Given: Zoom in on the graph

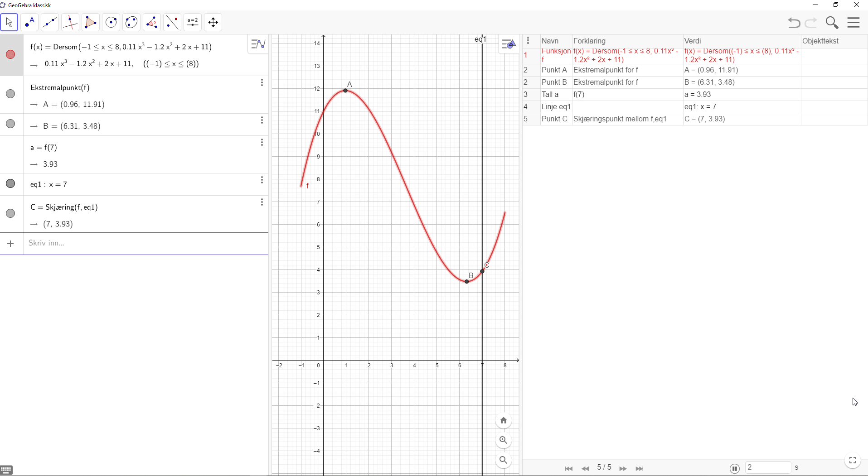Looking at the screenshot, I should click(504, 440).
